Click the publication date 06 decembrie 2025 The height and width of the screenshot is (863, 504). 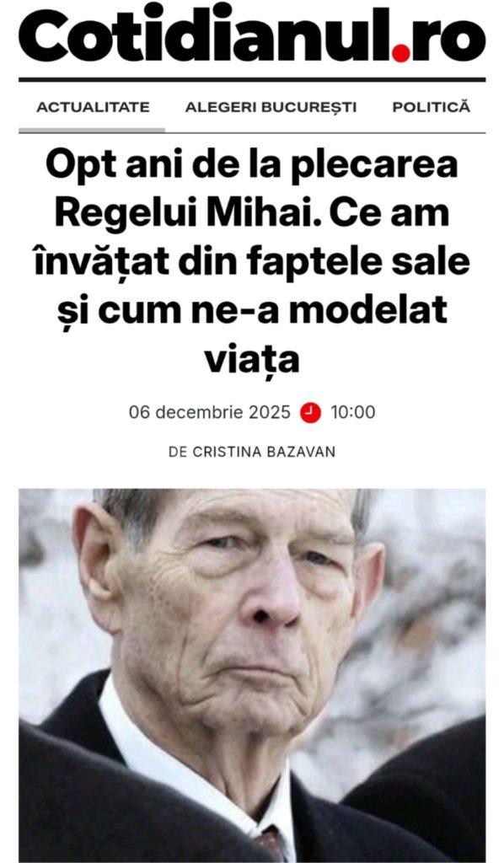pyautogui.click(x=210, y=412)
